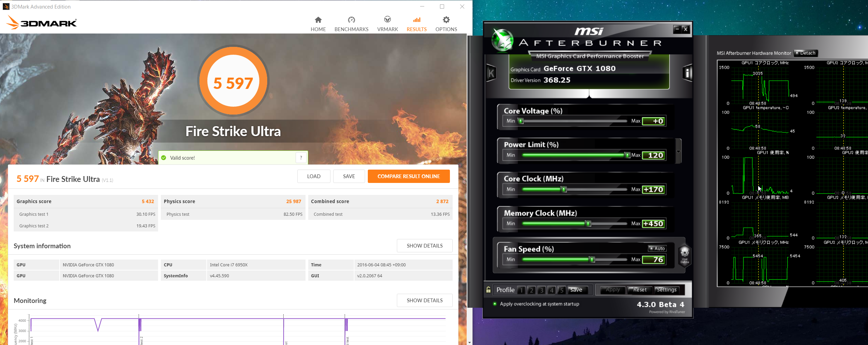
Task: Click COMPARE RESULT ONLINE button
Action: coord(409,176)
